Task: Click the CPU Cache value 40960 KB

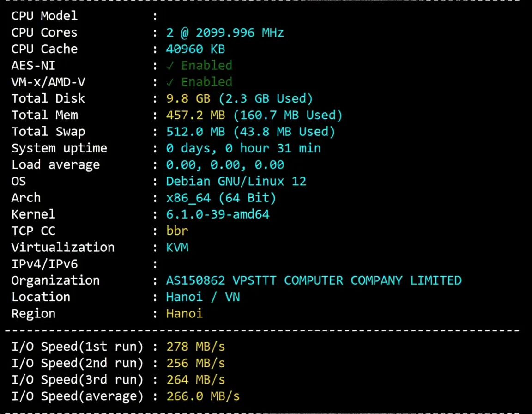Action: coord(195,49)
